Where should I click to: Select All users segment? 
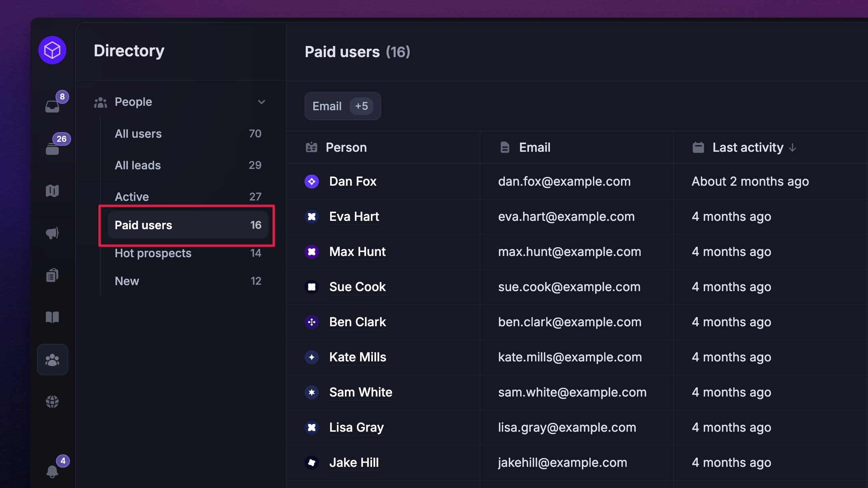coord(138,134)
